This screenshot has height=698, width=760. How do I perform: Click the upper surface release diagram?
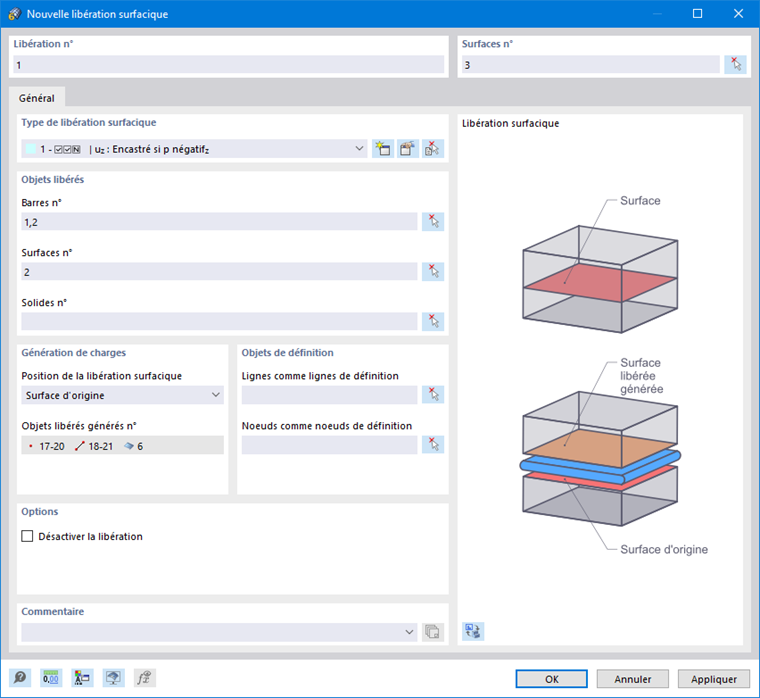[x=600, y=279]
